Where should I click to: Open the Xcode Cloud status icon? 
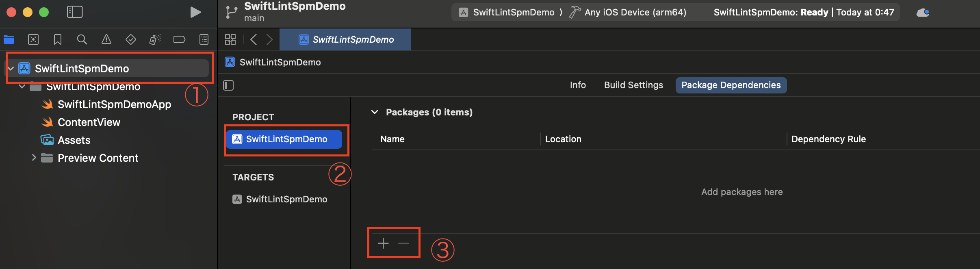pos(923,13)
